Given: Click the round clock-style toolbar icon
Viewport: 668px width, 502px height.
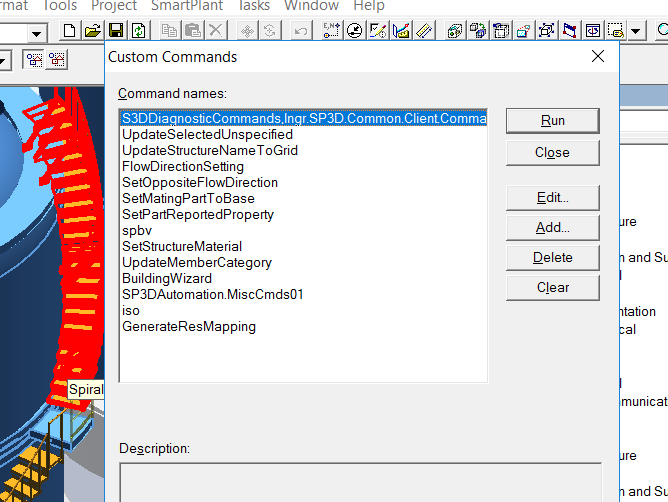Looking at the screenshot, I should pyautogui.click(x=354, y=31).
